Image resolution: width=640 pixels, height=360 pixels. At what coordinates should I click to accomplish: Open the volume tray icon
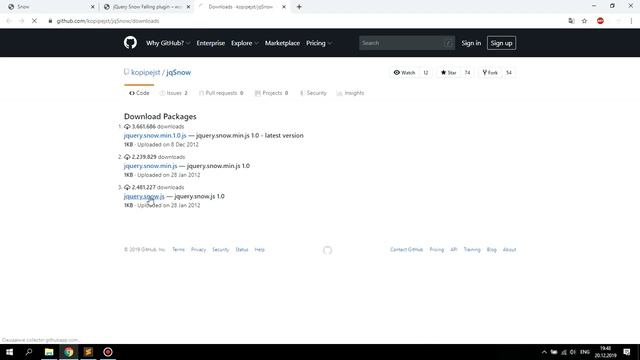pos(573,352)
